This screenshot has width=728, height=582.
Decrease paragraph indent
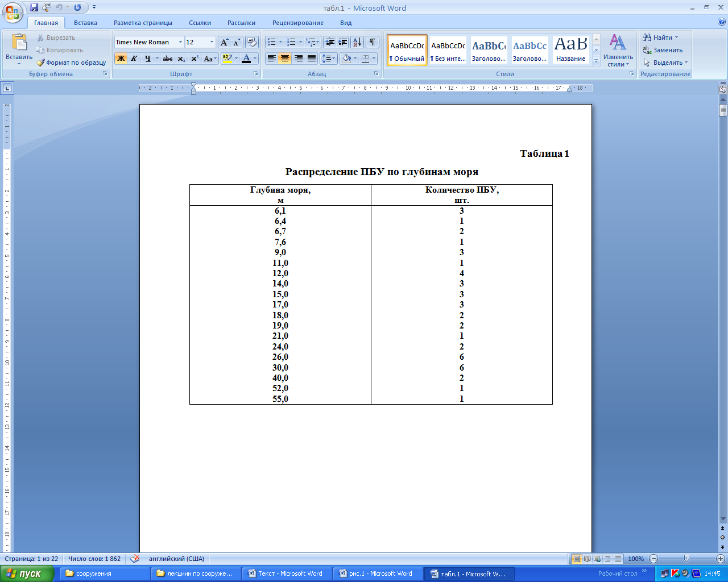coord(330,42)
